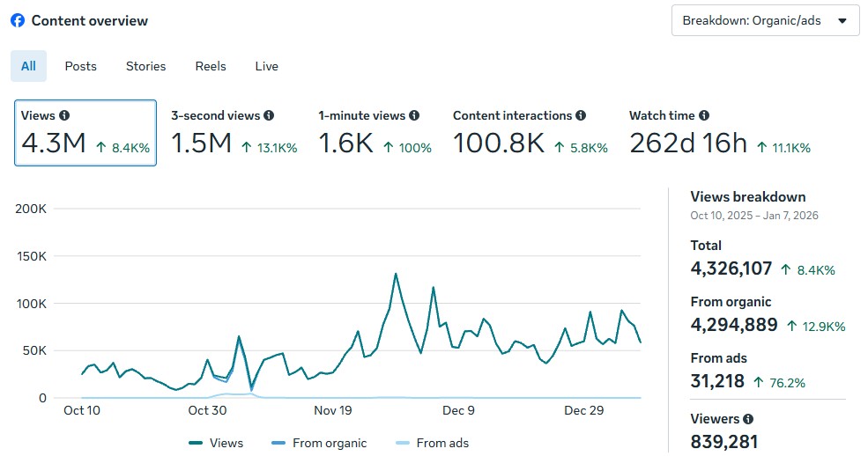Click the Dec 9 axis label
Image resolution: width=868 pixels, height=456 pixels.
coord(458,410)
